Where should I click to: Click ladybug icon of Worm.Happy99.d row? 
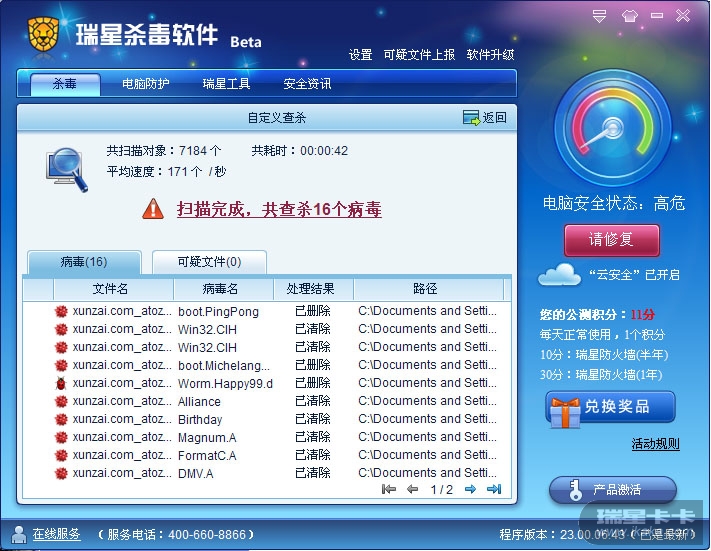pyautogui.click(x=61, y=383)
